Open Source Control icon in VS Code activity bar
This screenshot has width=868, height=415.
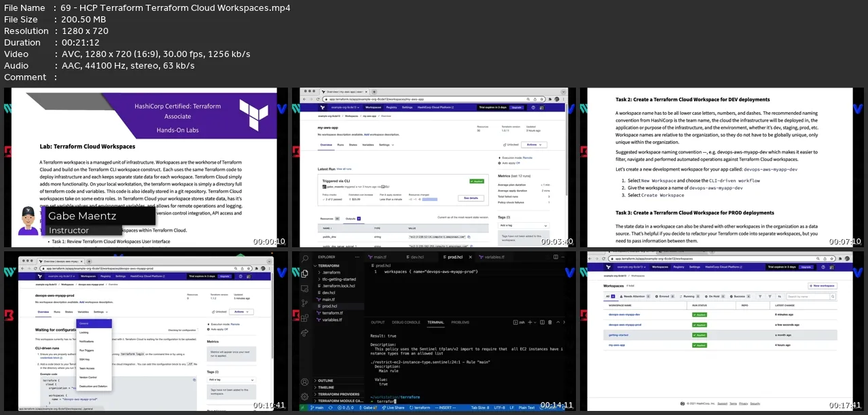click(x=305, y=303)
